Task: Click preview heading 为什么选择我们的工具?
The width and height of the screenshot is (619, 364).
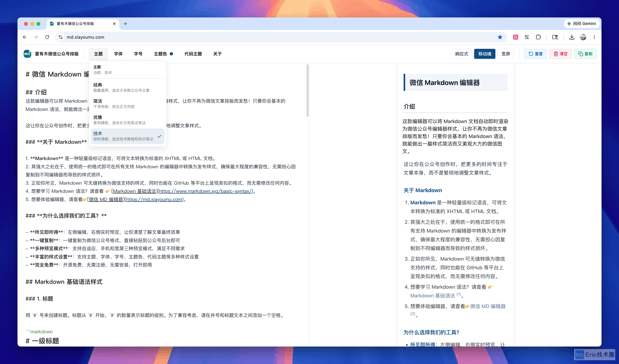Action: (431, 332)
